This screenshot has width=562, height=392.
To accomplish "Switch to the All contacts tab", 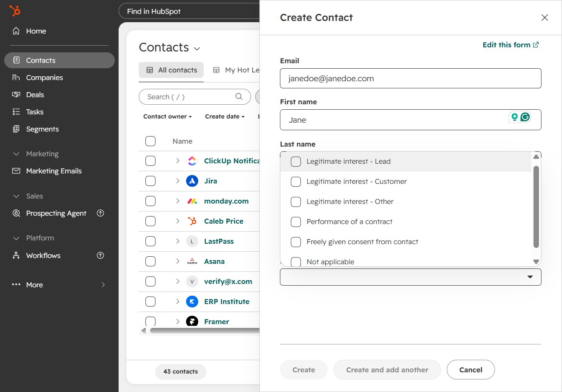I will pyautogui.click(x=171, y=70).
